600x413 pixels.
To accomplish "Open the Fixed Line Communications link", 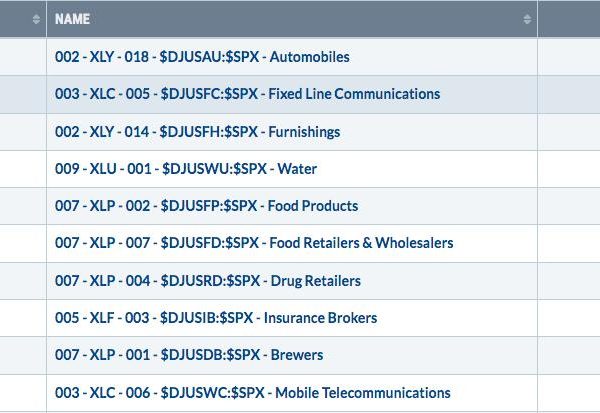I will coord(247,94).
